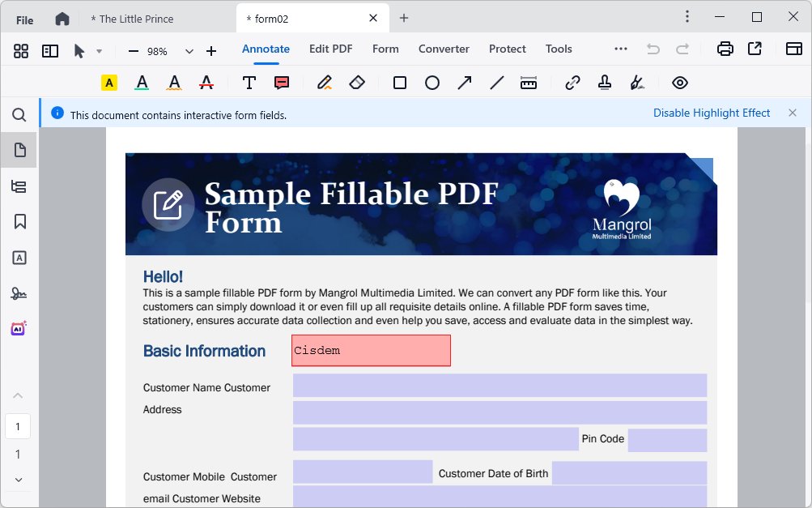Screen dimensions: 812x508
Task: Toggle the split view layout
Action: coord(50,51)
